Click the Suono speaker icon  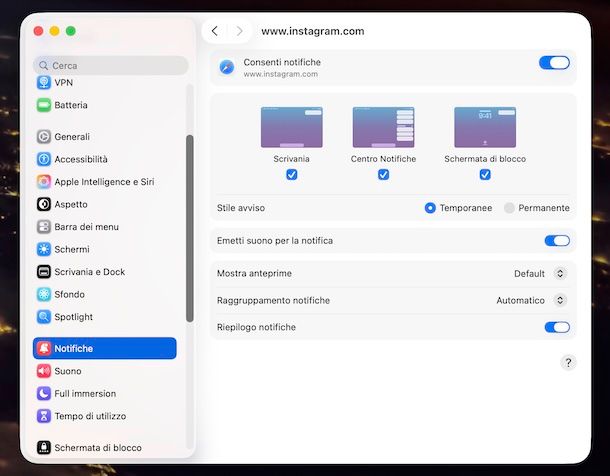pyautogui.click(x=44, y=371)
